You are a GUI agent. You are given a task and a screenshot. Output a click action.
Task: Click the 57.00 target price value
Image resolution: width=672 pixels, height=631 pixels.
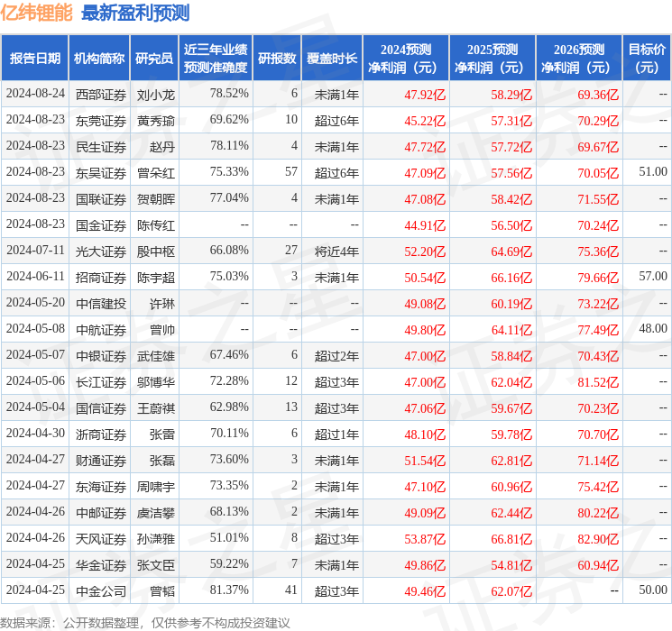[653, 276]
